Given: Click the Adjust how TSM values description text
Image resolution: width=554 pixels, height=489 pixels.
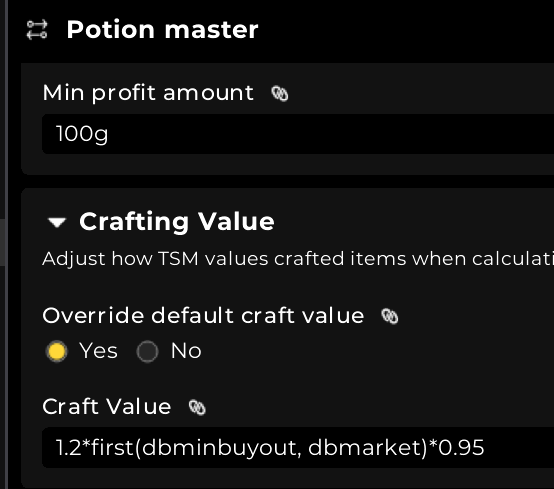Looking at the screenshot, I should pyautogui.click(x=298, y=259).
